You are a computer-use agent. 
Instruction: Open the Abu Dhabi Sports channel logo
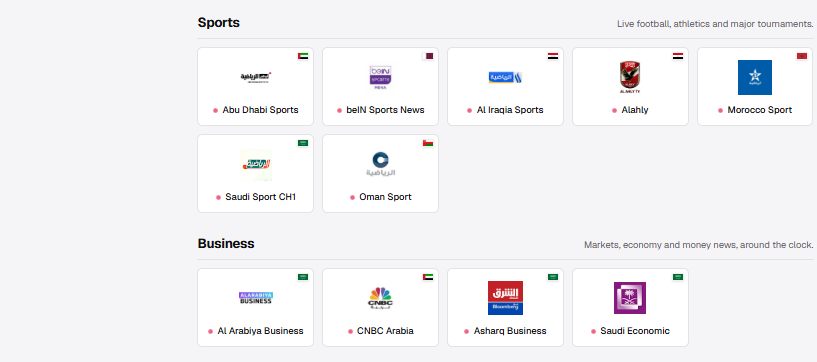coord(255,77)
